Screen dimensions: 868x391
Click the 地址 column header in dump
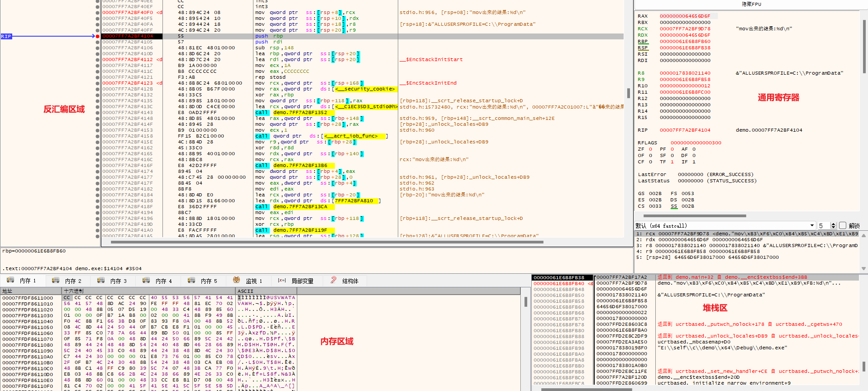point(31,291)
